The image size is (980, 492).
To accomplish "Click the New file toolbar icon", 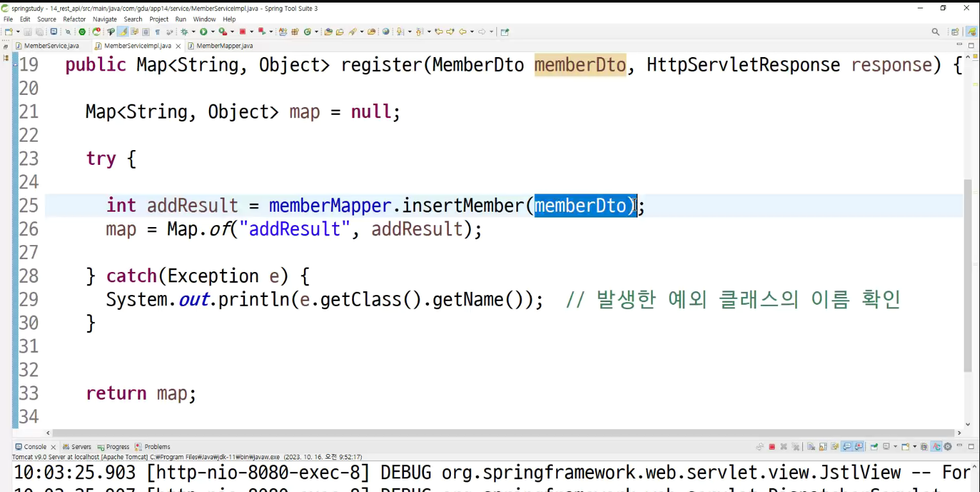I will 8,31.
